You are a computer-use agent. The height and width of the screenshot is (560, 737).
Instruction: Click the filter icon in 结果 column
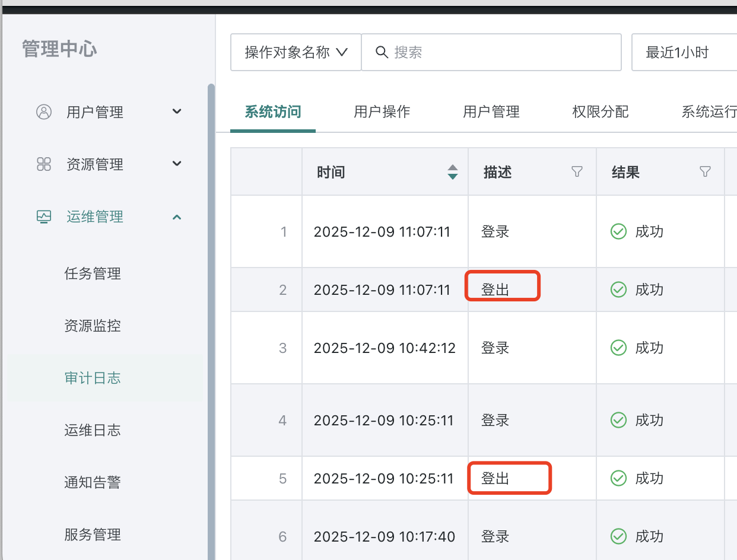705,172
